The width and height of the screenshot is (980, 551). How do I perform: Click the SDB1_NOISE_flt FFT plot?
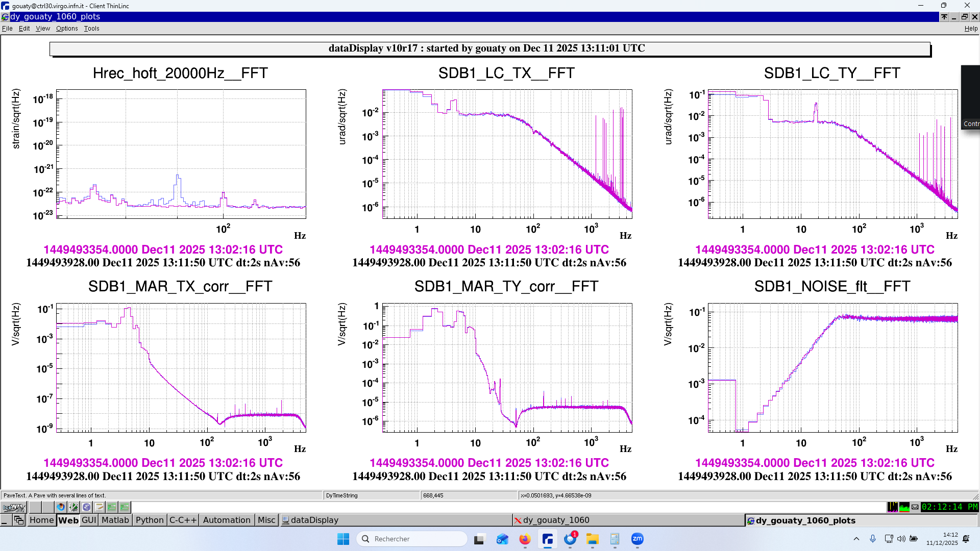pyautogui.click(x=832, y=367)
